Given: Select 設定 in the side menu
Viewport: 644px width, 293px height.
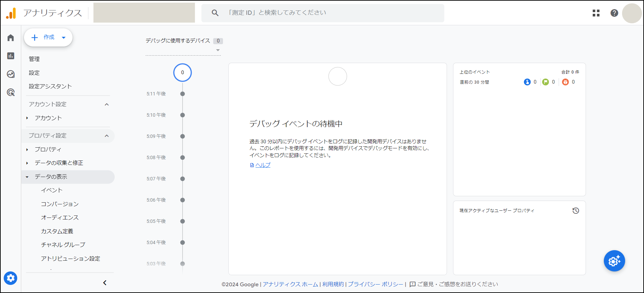Looking at the screenshot, I should pos(34,73).
